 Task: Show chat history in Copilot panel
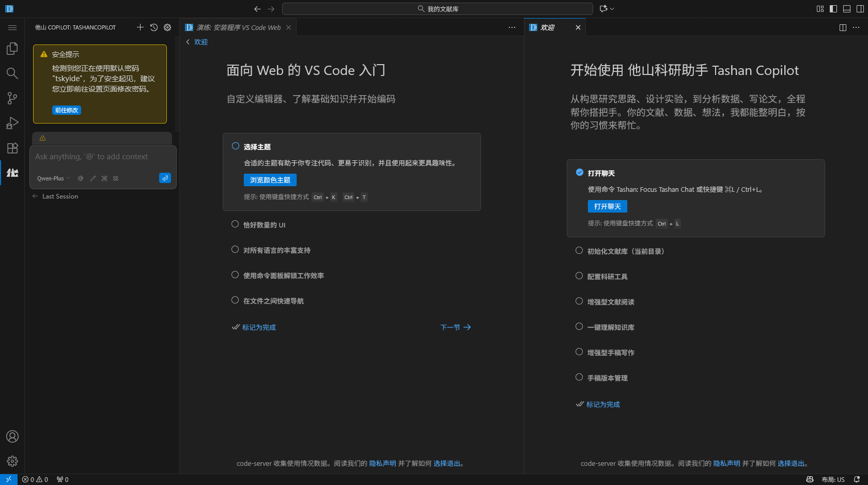click(x=154, y=27)
